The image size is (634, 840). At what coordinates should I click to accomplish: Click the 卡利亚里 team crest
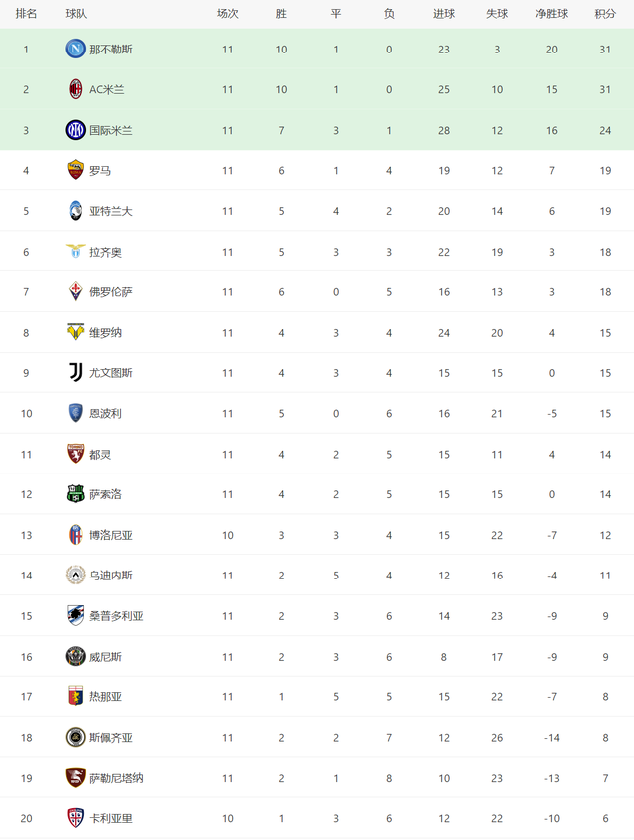click(75, 818)
